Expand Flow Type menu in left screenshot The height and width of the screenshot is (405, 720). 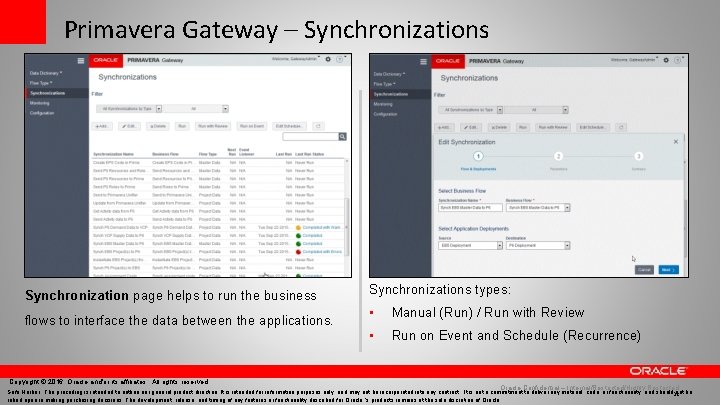click(x=41, y=83)
